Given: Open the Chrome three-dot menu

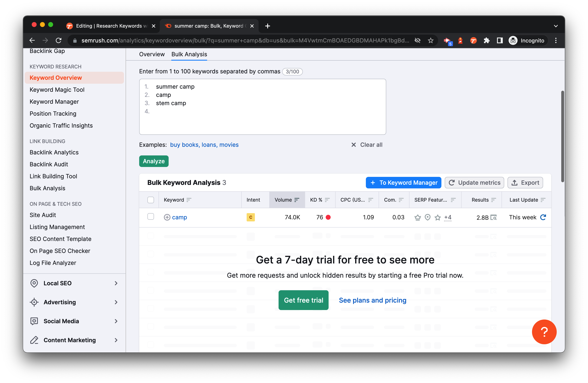Looking at the screenshot, I should (556, 40).
